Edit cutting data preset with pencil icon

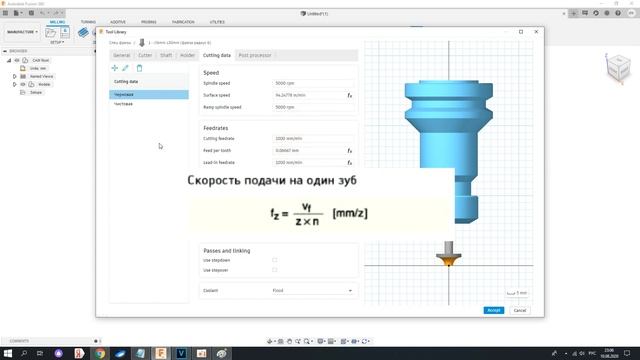(x=126, y=68)
